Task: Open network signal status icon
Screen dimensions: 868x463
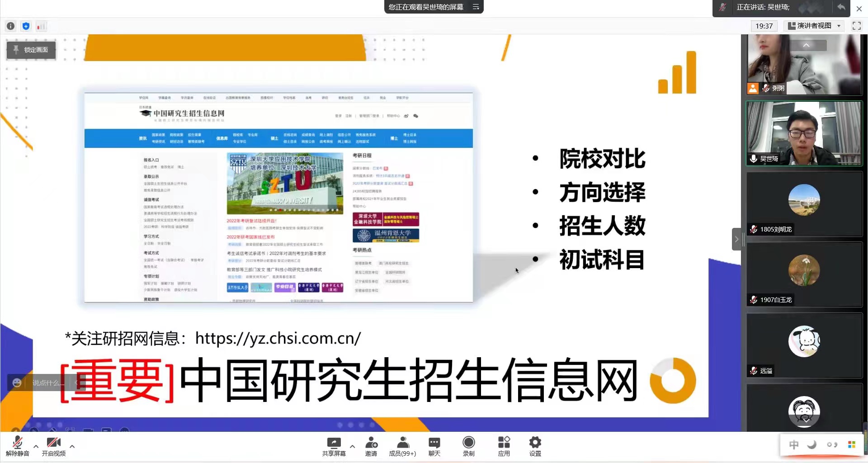Action: [41, 26]
